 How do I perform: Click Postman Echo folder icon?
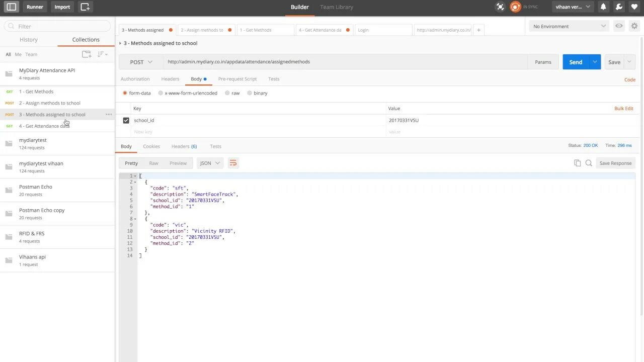[9, 191]
